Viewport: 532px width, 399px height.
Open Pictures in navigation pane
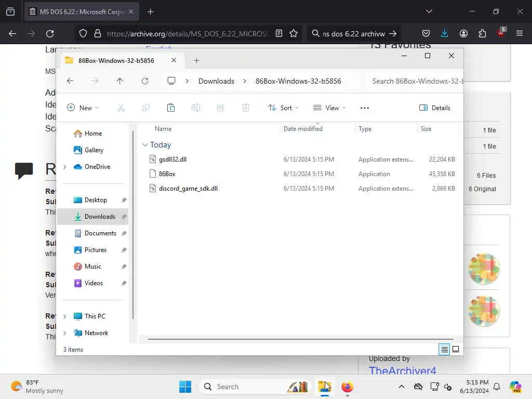pyautogui.click(x=96, y=250)
